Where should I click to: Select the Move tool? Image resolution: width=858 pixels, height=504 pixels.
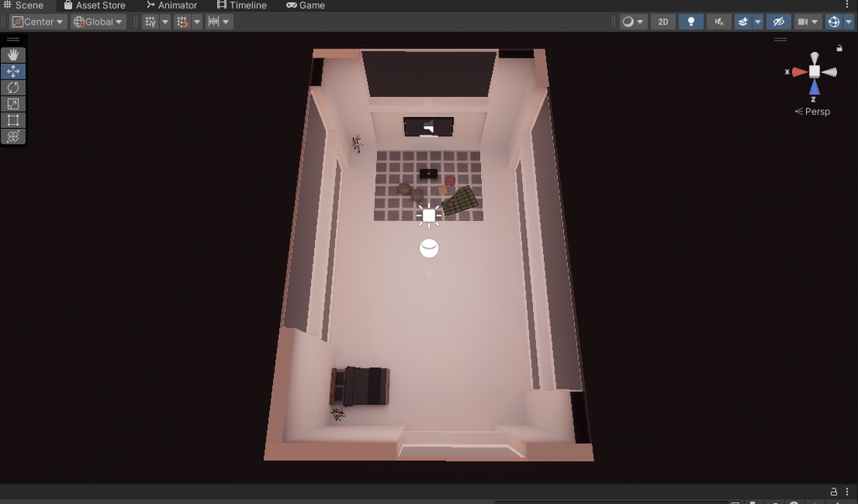pyautogui.click(x=13, y=71)
